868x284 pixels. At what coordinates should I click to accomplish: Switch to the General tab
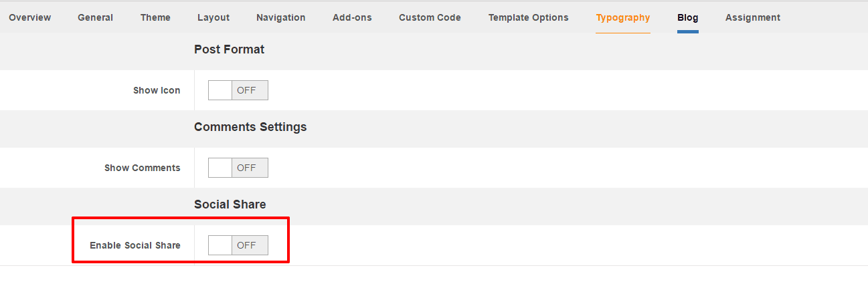(x=95, y=18)
